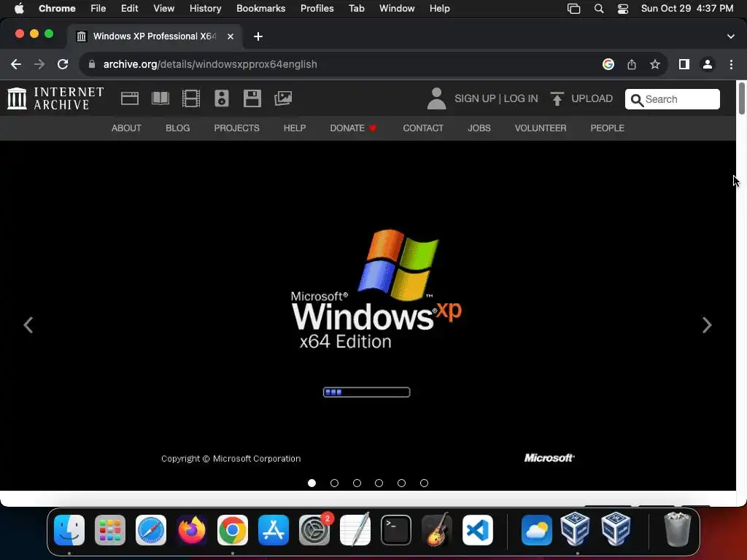Share this page via share icon
The image size is (747, 560).
[632, 64]
